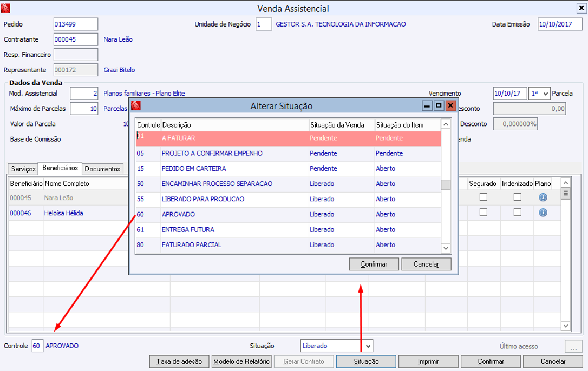This screenshot has height=371, width=588.
Task: Select LIBERADO PARA PRODUCAO row
Action: pos(288,200)
